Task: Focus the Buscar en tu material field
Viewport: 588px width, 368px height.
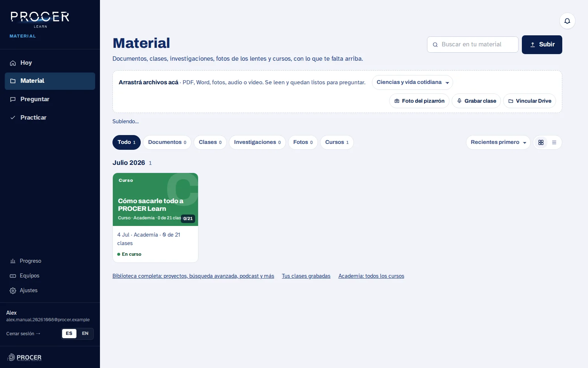Action: (473, 45)
